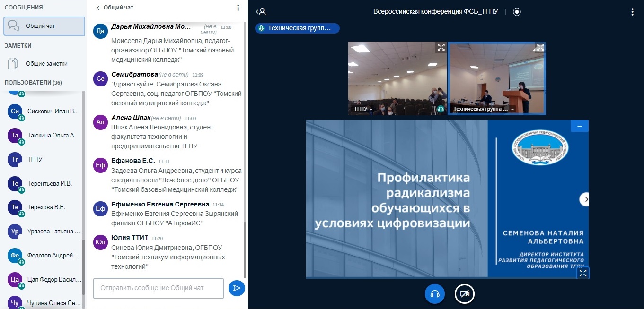
Task: Open the conference options menu top right
Action: pyautogui.click(x=632, y=12)
